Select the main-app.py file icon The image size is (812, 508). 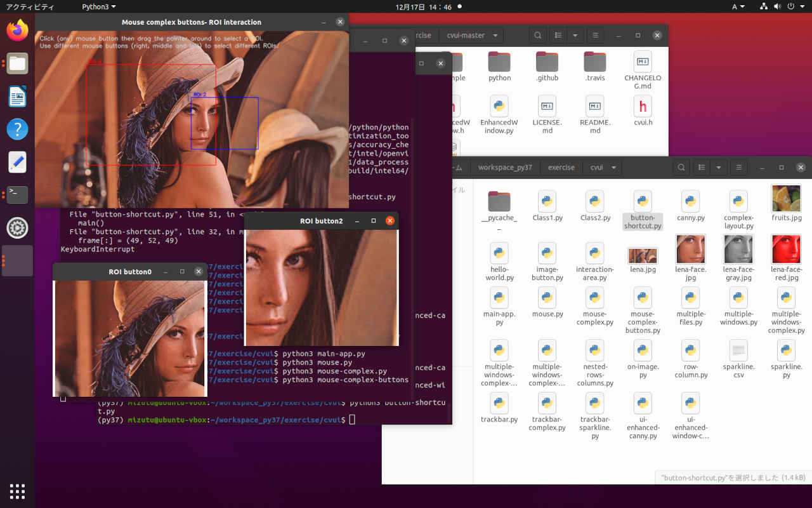499,298
